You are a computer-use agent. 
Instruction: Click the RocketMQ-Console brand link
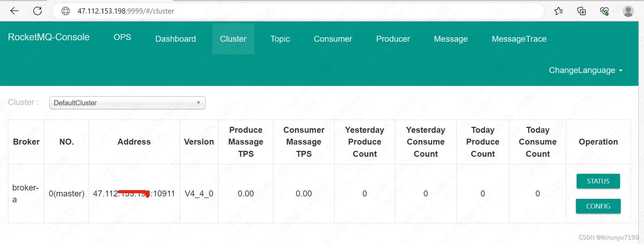coord(49,37)
